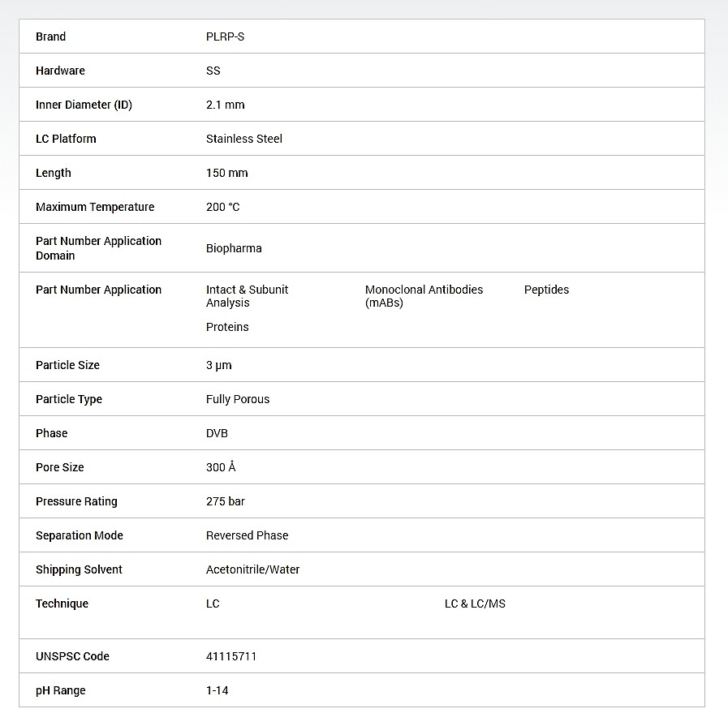728x726 pixels.
Task: Click the Stainless Steel value
Action: coord(244,139)
